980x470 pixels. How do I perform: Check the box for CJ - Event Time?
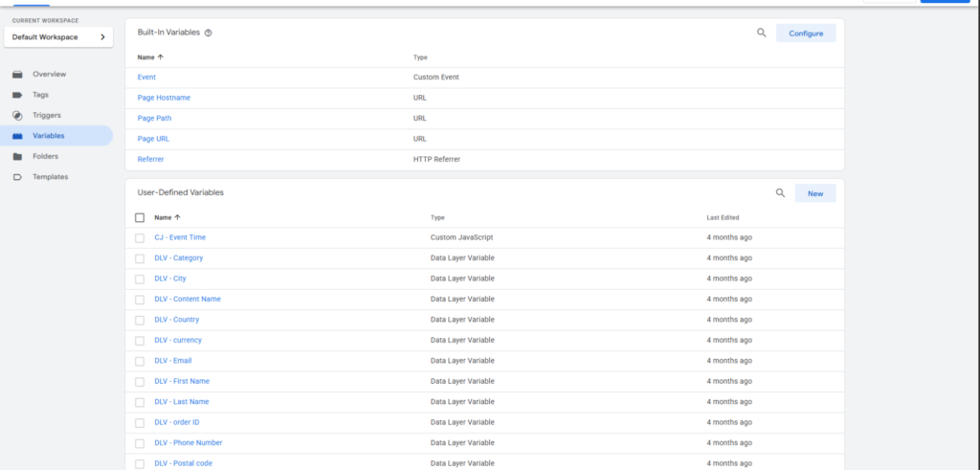coord(140,237)
